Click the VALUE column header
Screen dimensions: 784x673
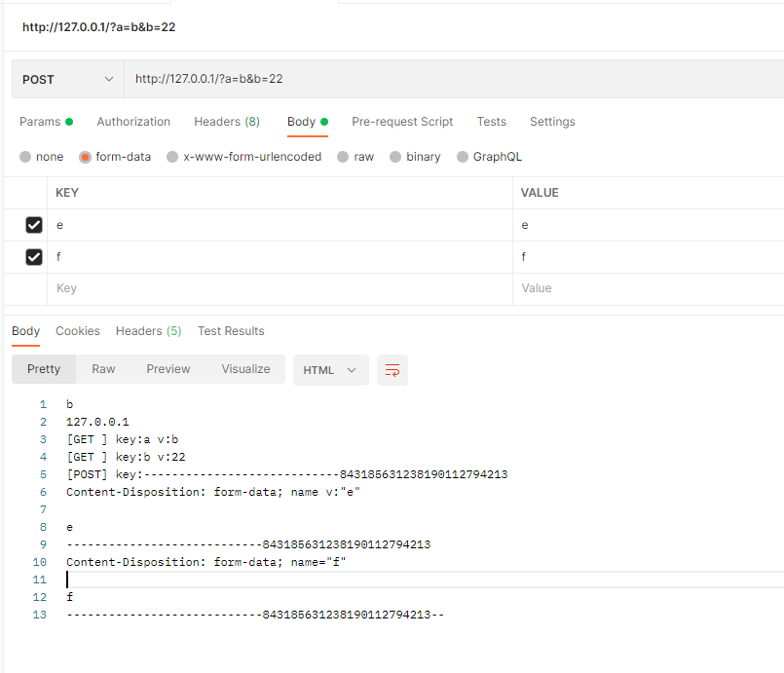(x=540, y=193)
